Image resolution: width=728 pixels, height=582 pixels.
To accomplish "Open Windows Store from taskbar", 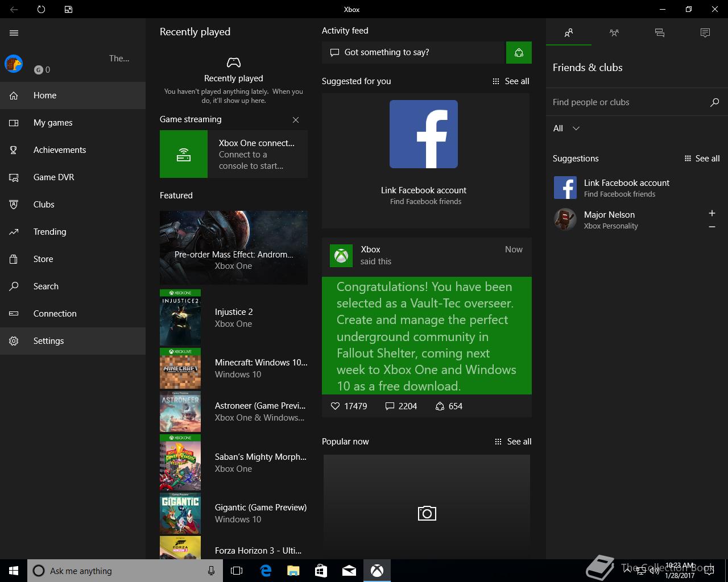I will [x=321, y=571].
